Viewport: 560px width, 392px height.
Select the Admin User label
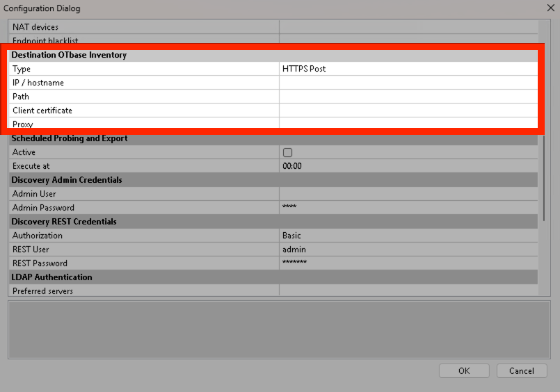point(34,194)
